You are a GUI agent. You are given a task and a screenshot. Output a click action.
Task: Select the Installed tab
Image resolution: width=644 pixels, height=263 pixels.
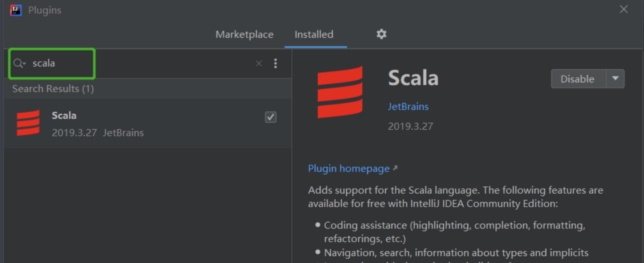(314, 35)
